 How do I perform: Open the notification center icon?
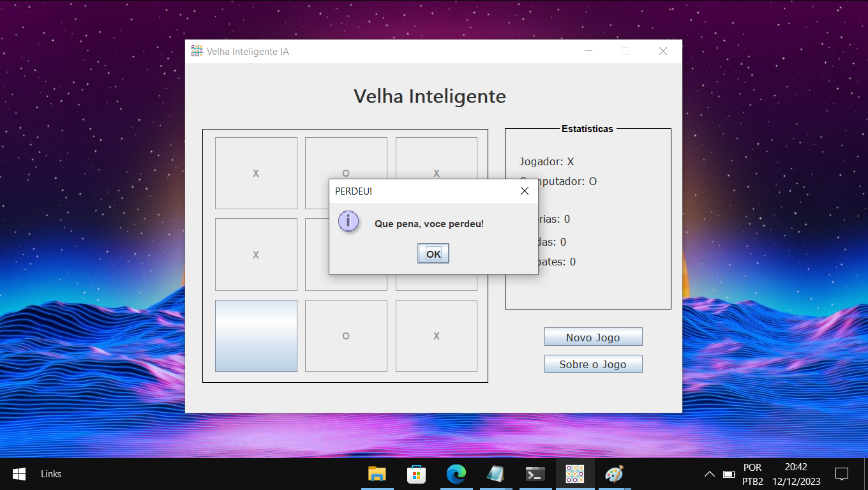click(x=842, y=474)
